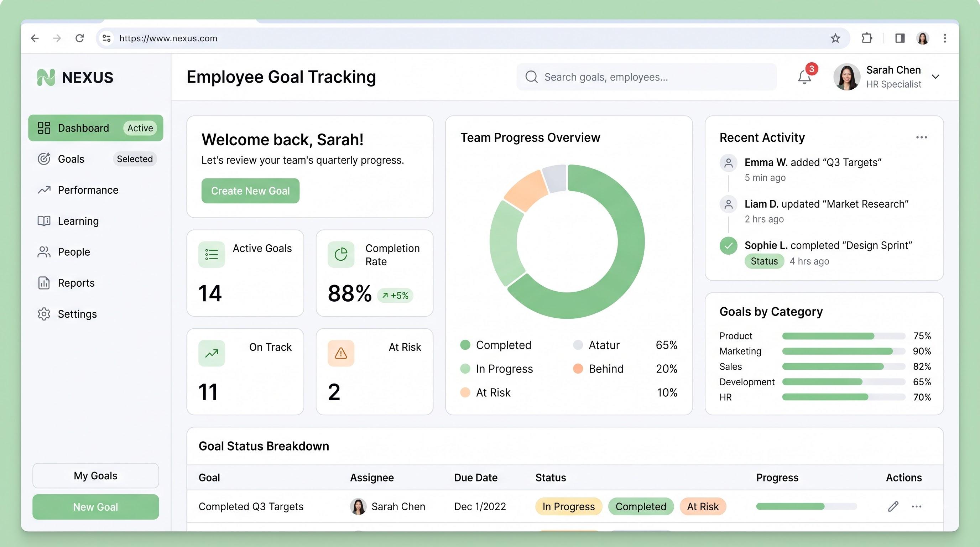980x547 pixels.
Task: Click the edit pencil for Completed Q3 Targets
Action: point(893,506)
